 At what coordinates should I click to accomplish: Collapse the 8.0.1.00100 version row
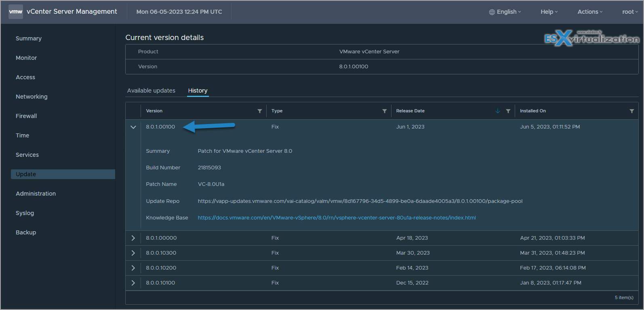(133, 127)
